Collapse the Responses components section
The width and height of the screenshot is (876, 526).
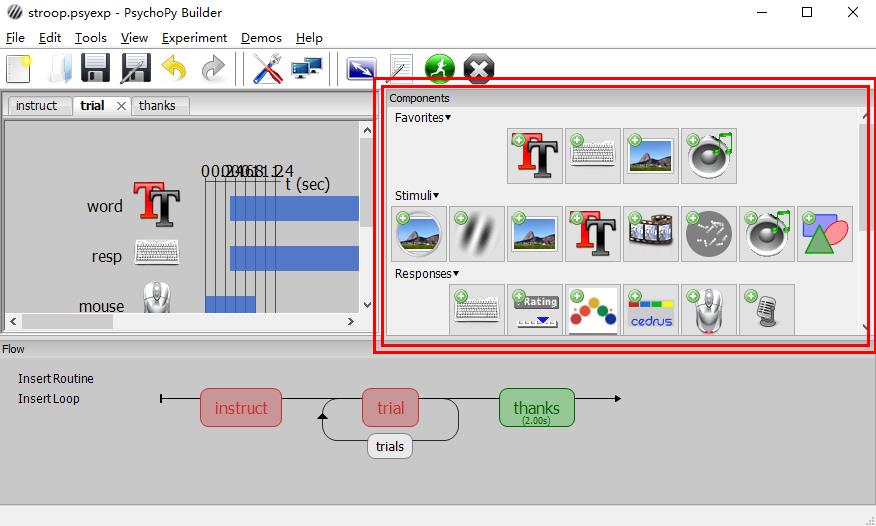tap(427, 273)
